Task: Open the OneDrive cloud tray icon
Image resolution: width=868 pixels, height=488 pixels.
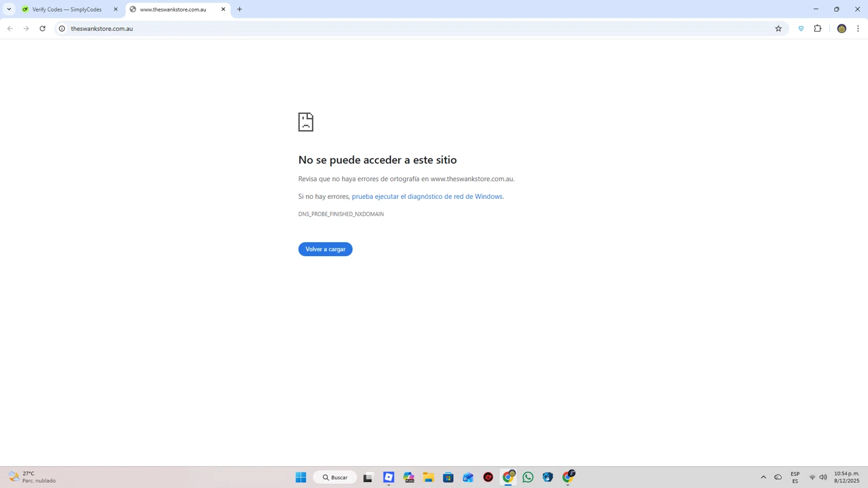Action: click(778, 477)
